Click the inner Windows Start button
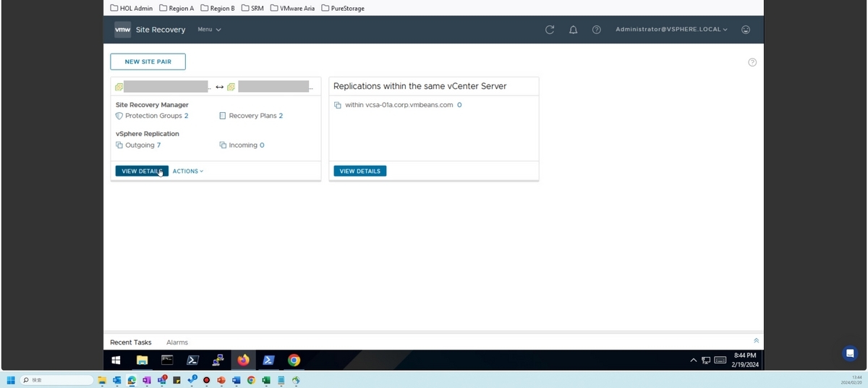The height and width of the screenshot is (388, 868). (x=116, y=360)
